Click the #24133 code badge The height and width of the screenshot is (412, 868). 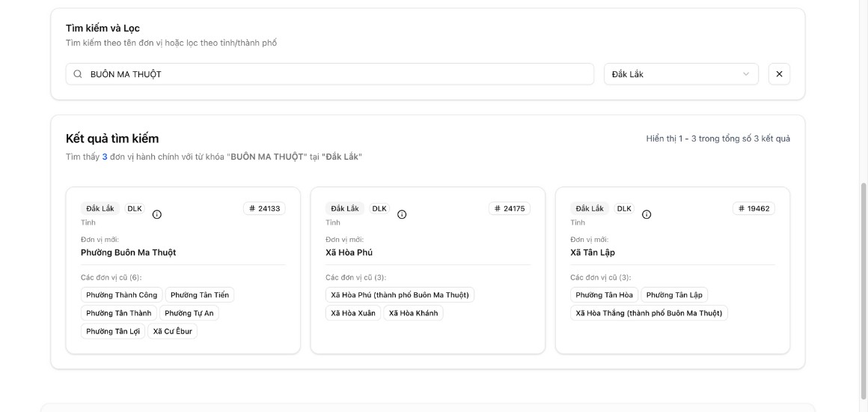click(x=264, y=208)
